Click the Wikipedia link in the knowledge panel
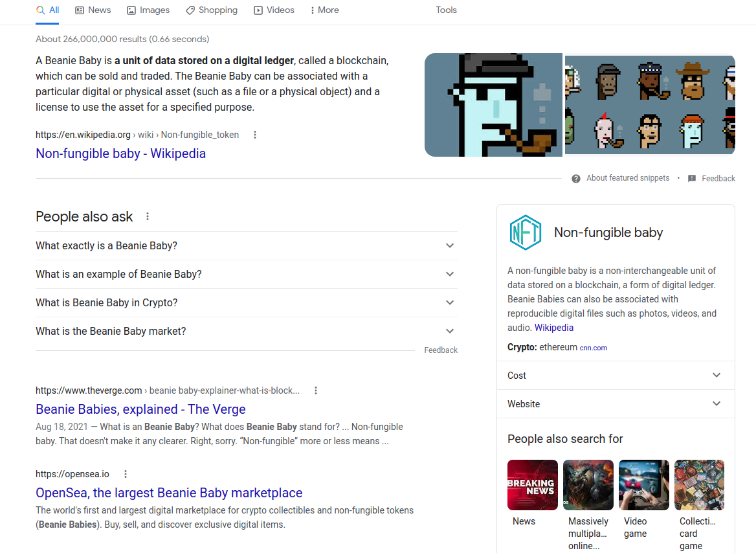 [554, 328]
